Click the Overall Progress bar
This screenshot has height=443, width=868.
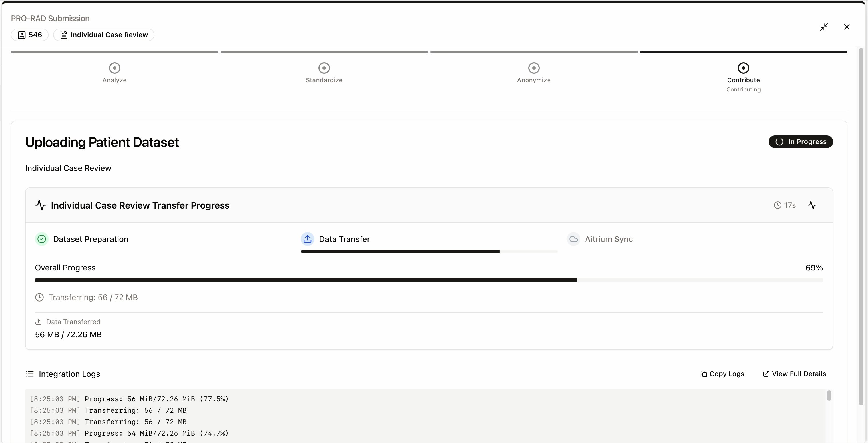pos(429,280)
